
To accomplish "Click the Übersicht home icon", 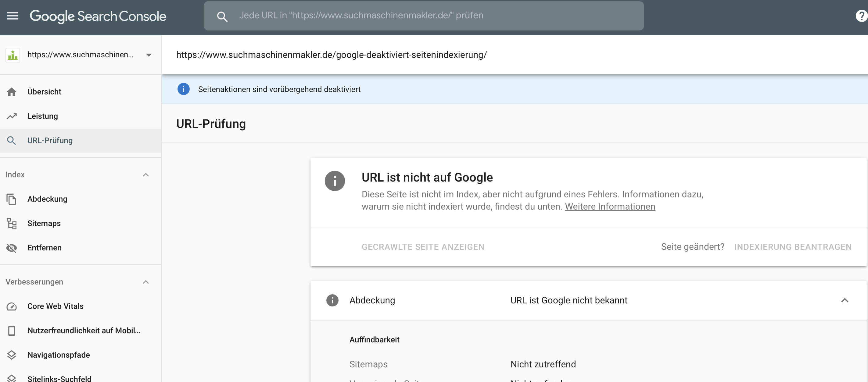I will [x=12, y=92].
